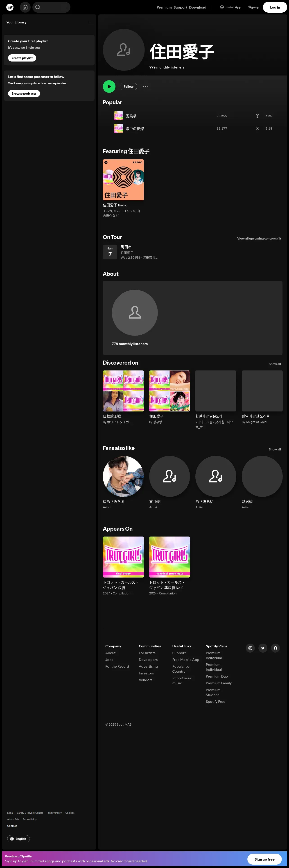Open the Developers footer link
The image size is (289, 868).
[x=148, y=660]
